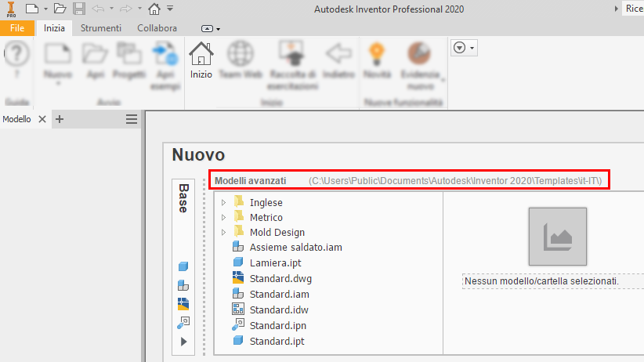This screenshot has width=644, height=362.
Task: Click the redo arrow in quick access toolbar
Action: (x=125, y=9)
